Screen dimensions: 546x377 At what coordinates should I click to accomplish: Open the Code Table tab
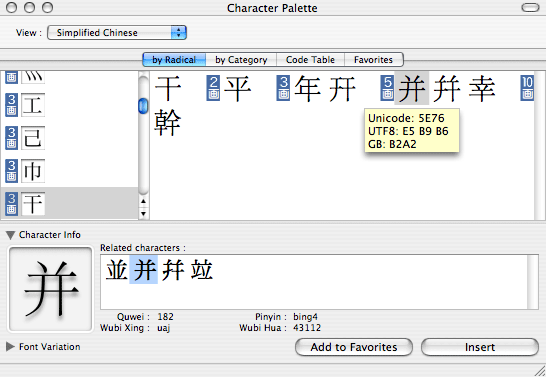[x=310, y=60]
